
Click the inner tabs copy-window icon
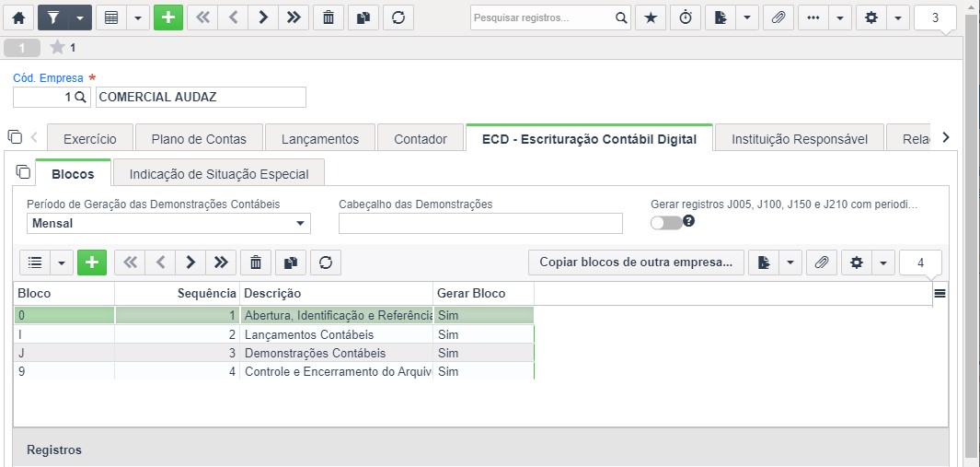click(x=23, y=171)
